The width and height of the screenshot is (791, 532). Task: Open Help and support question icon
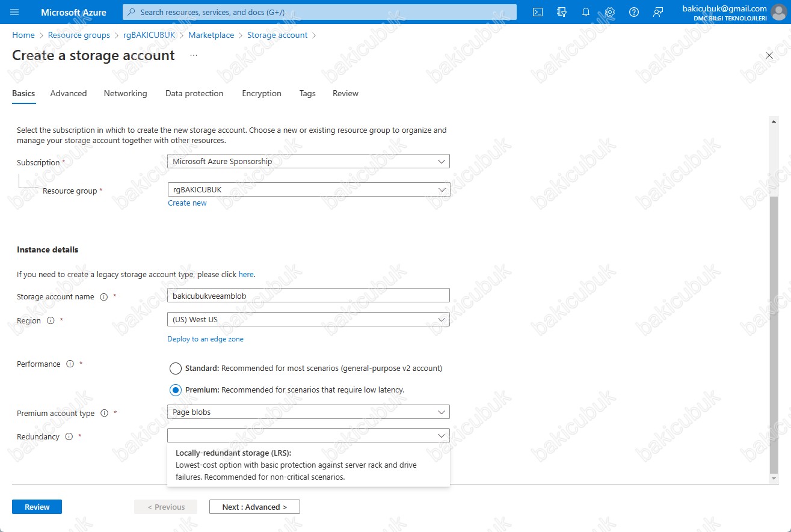pos(634,12)
